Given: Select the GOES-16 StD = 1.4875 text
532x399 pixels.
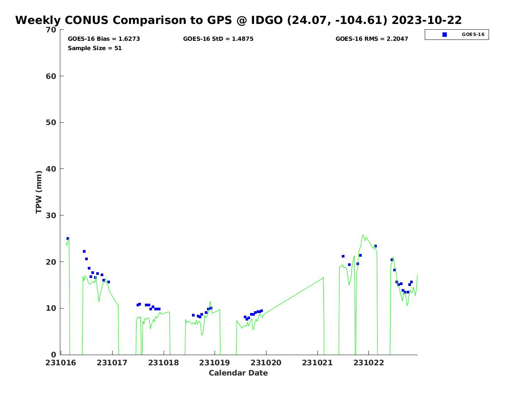Looking at the screenshot, I should [218, 39].
